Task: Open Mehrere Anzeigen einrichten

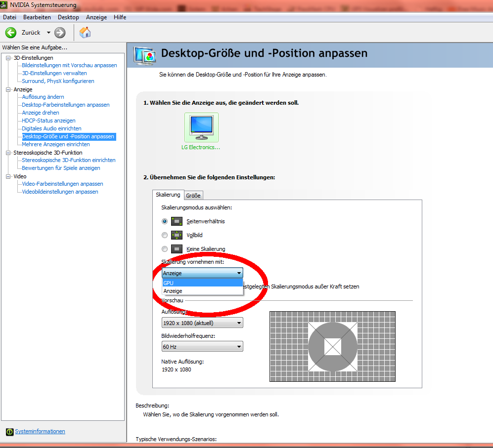Action: point(56,144)
